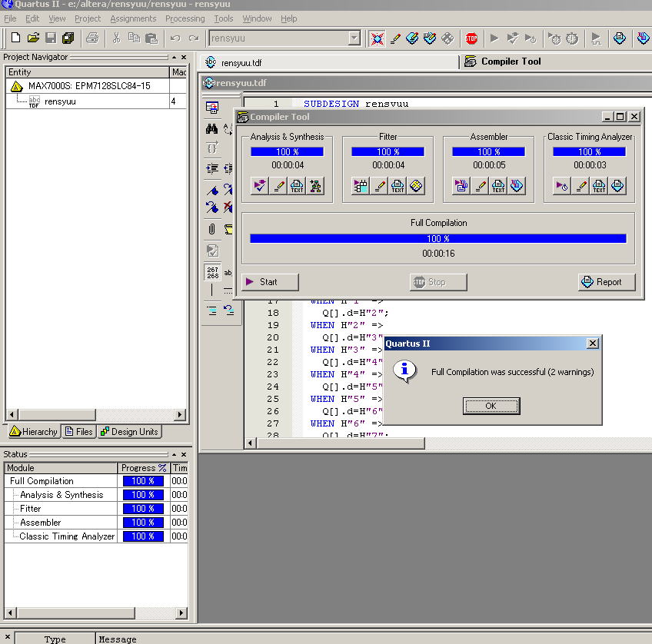The height and width of the screenshot is (644, 652).
Task: Open chip floorplan icon in Fitter group
Action: [x=416, y=186]
